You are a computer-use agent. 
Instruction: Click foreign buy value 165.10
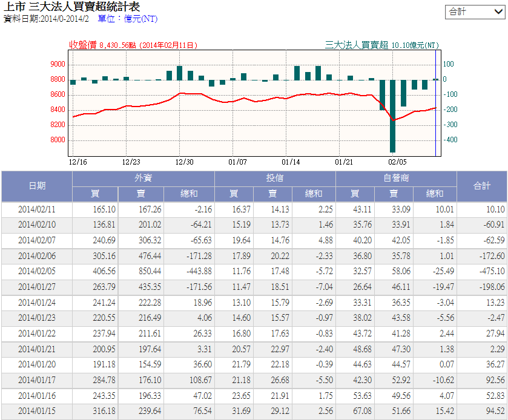(x=104, y=209)
